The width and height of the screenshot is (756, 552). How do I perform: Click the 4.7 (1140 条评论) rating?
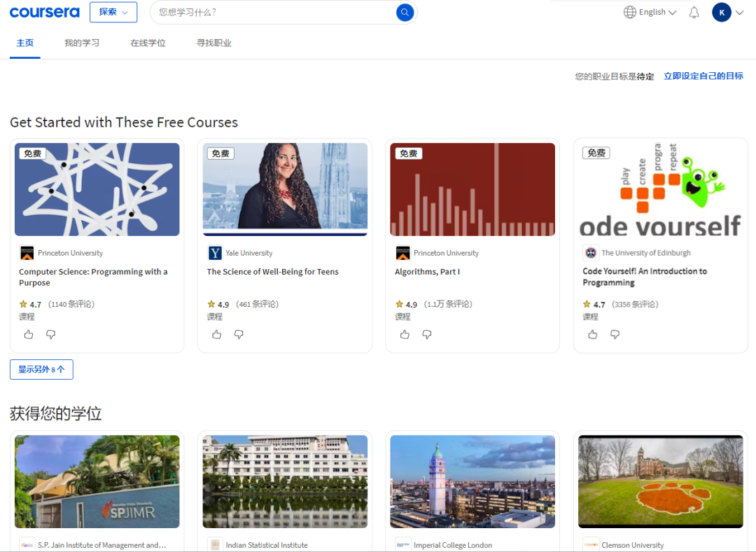click(x=57, y=305)
